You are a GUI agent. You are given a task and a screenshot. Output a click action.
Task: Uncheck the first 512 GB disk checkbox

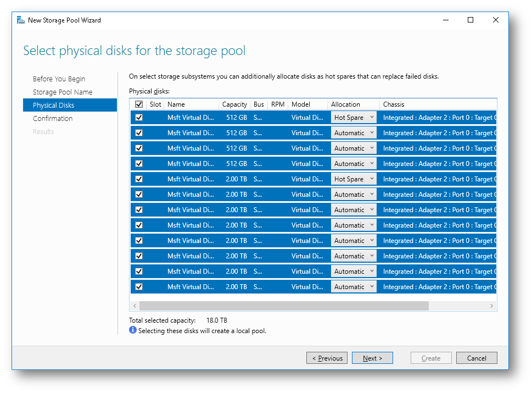point(139,118)
